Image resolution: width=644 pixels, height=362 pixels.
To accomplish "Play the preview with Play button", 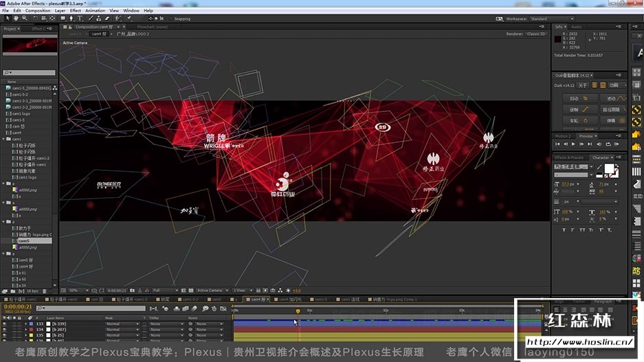I will point(573,144).
